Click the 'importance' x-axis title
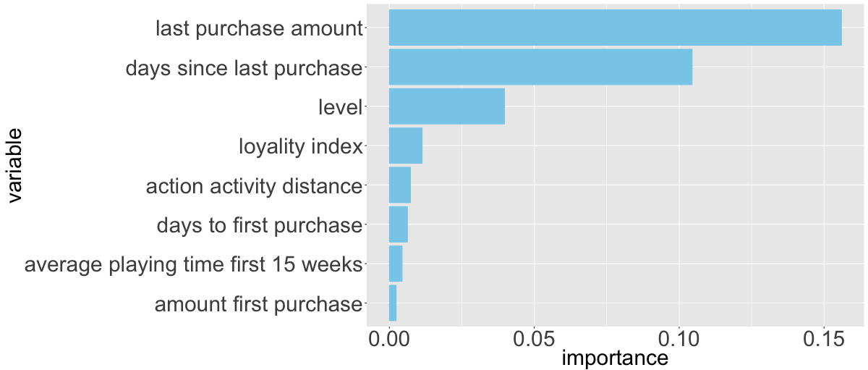This screenshot has height=370, width=868. tap(615, 357)
